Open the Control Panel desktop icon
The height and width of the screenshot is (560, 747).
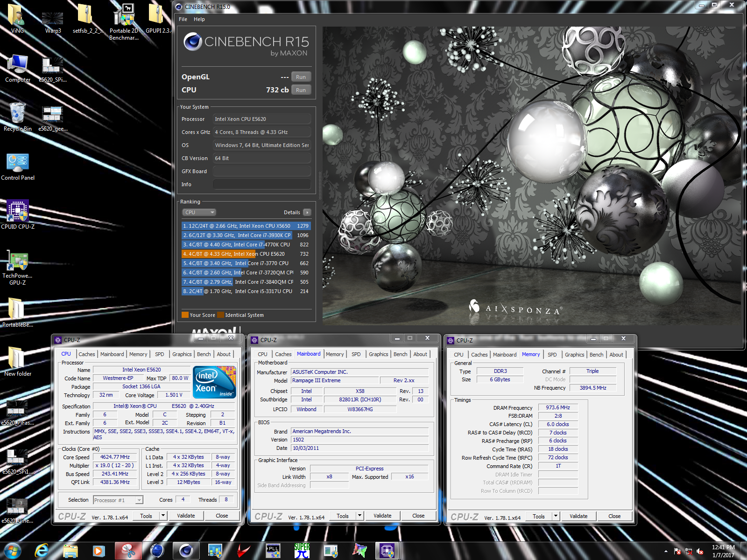18,167
